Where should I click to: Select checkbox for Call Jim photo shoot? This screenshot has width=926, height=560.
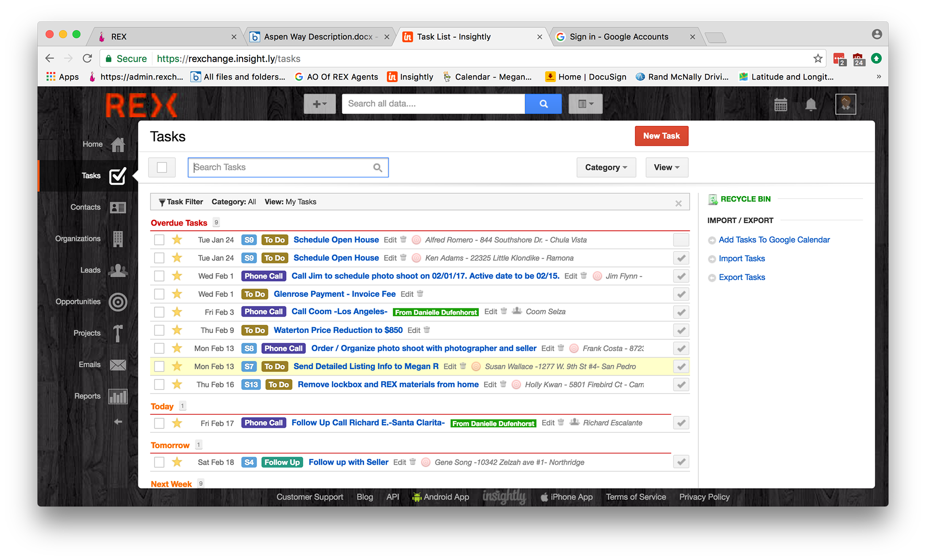[159, 276]
